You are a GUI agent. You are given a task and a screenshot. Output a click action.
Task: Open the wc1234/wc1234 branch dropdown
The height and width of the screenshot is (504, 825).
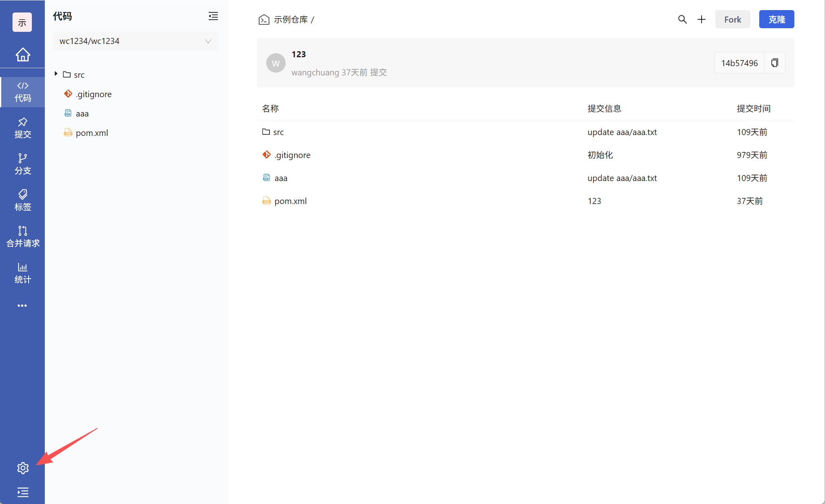coord(135,41)
